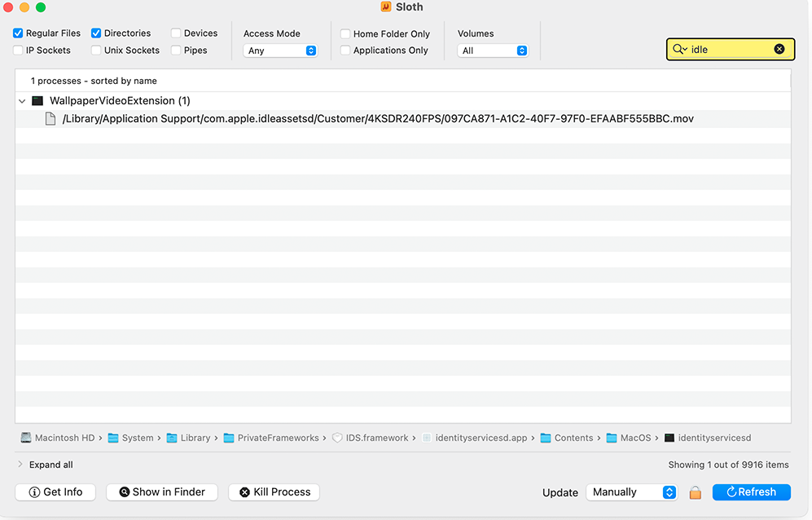Check the Applications Only option
Viewport: 812px width, 520px height.
[x=345, y=51]
